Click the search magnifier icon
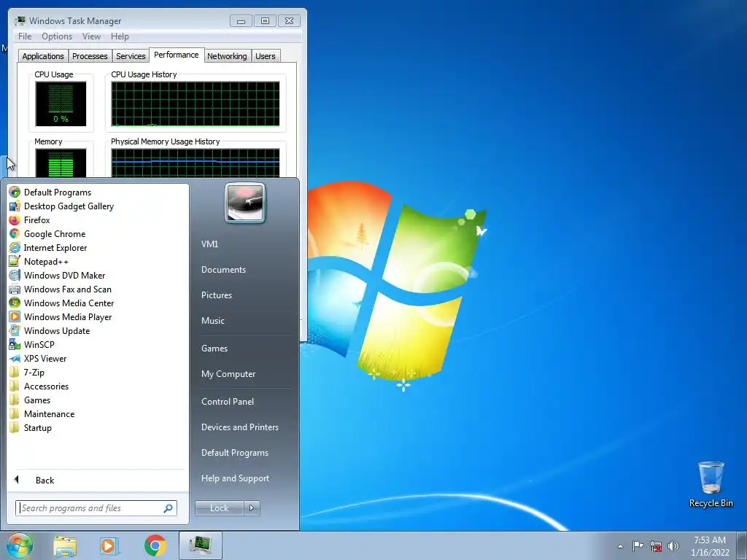This screenshot has height=560, width=747. point(168,508)
